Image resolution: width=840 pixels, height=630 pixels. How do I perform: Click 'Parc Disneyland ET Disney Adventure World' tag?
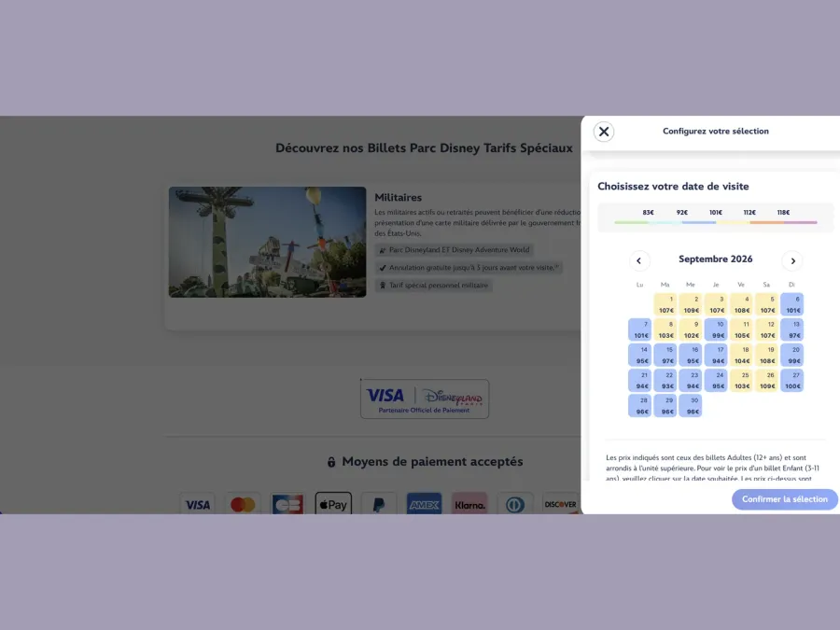click(455, 250)
